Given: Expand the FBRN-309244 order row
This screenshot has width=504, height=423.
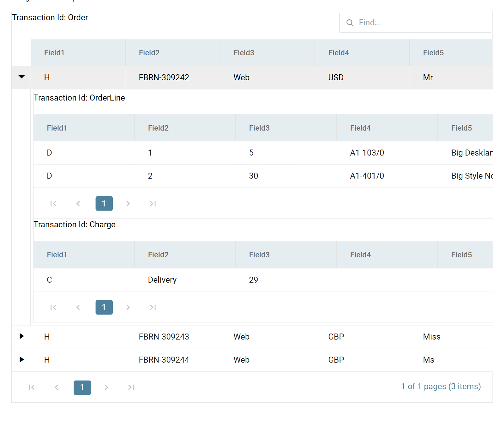Looking at the screenshot, I should (21, 359).
